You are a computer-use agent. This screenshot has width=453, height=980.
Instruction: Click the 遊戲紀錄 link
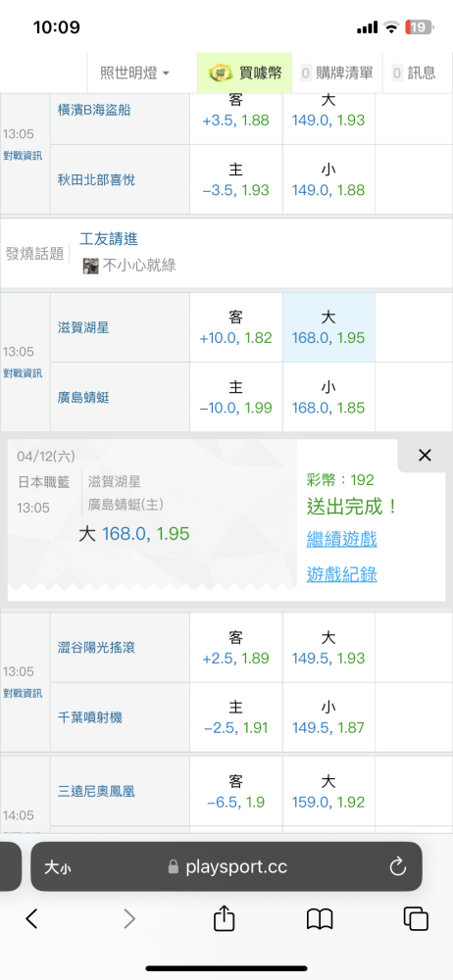pos(341,573)
